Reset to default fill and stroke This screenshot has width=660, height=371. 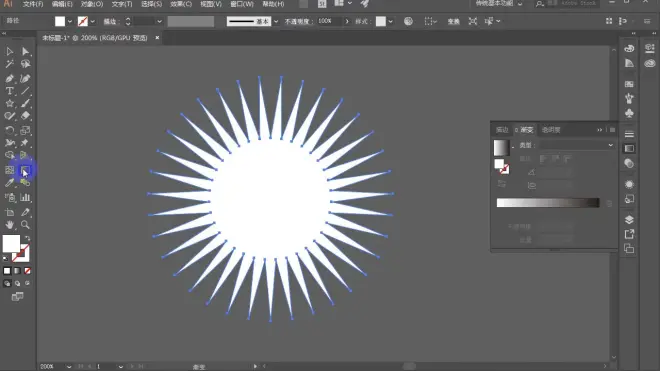point(5,259)
